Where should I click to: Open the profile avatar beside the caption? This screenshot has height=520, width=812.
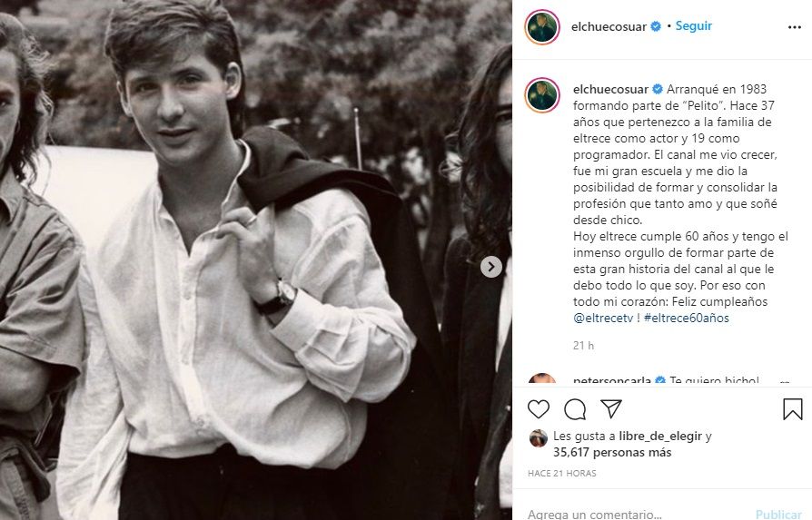(x=542, y=94)
